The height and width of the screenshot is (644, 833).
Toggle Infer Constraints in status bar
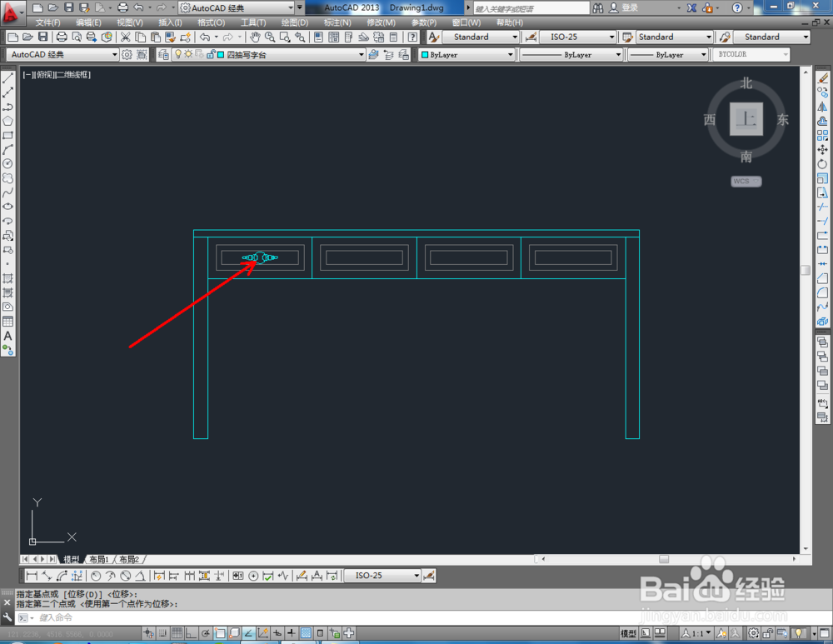click(148, 633)
